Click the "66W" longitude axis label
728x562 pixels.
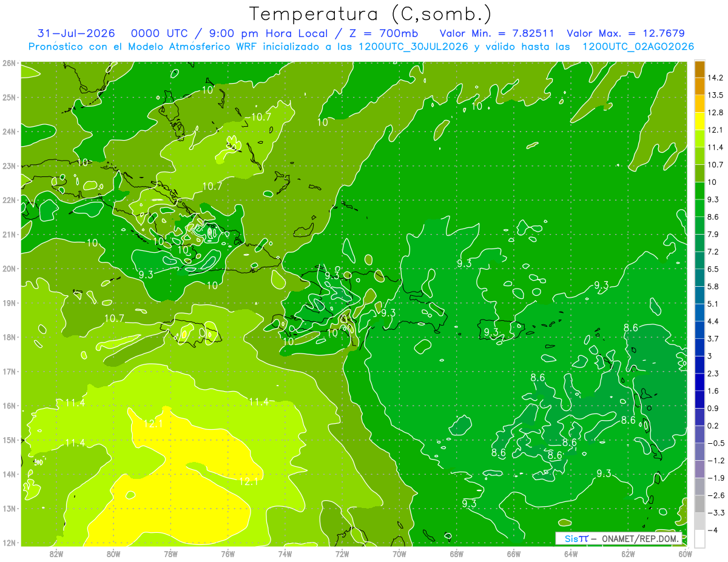click(514, 554)
